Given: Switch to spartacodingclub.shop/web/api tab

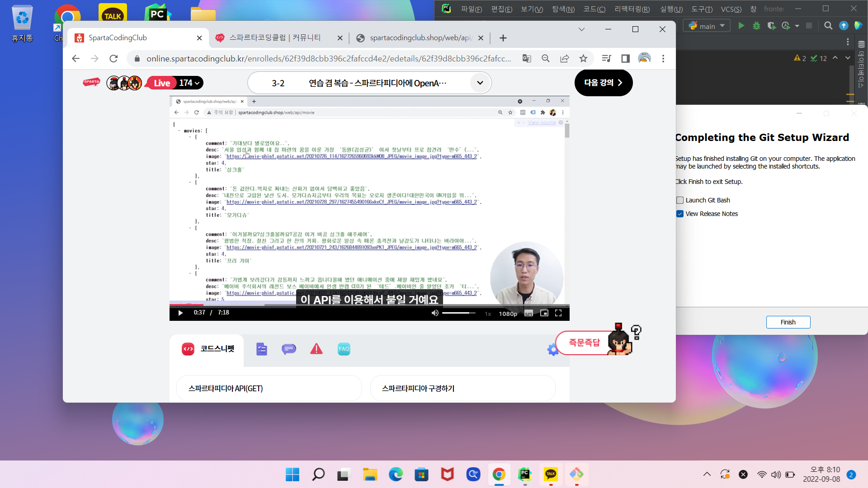Looking at the screenshot, I should click(x=420, y=38).
